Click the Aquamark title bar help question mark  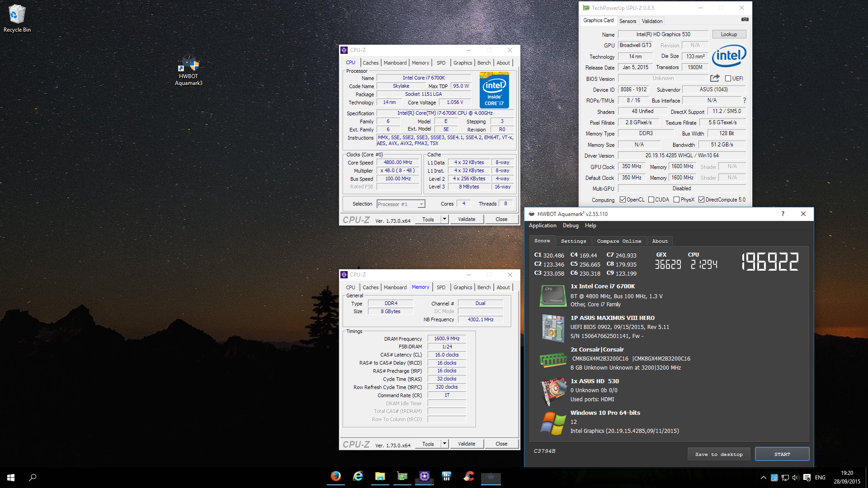pyautogui.click(x=783, y=214)
